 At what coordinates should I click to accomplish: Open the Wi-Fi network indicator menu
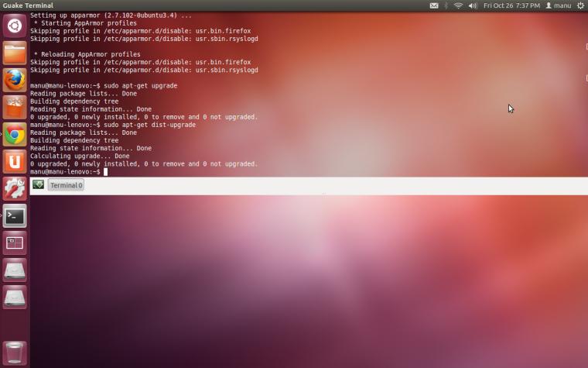point(458,5)
